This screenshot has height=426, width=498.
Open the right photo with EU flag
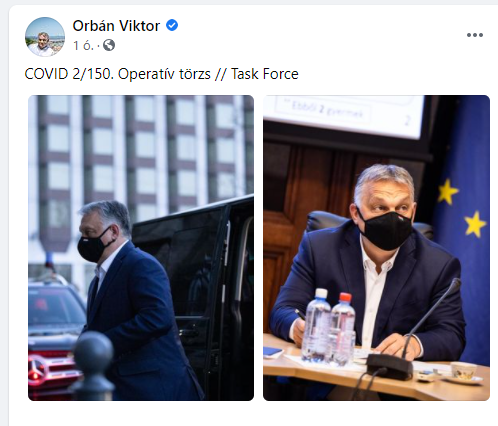[x=376, y=248]
